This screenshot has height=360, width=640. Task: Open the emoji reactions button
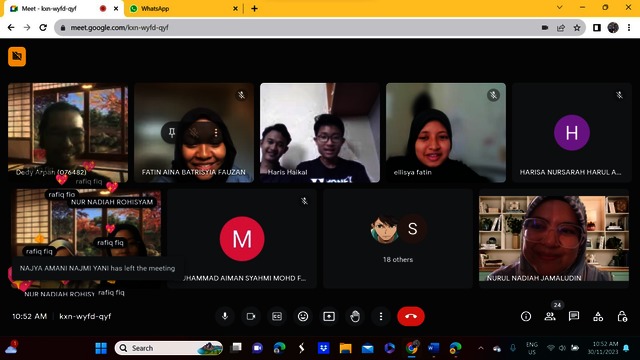pos(303,316)
